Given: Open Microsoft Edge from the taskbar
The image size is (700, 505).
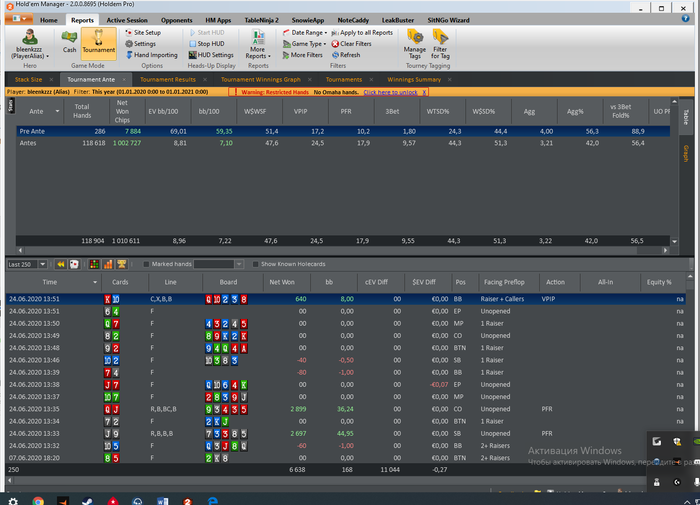Looking at the screenshot, I should point(212,501).
